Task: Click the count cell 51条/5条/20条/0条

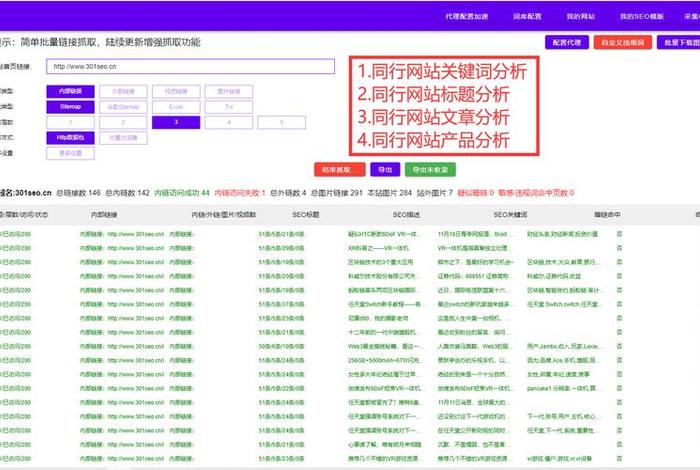Action: pyautogui.click(x=281, y=276)
